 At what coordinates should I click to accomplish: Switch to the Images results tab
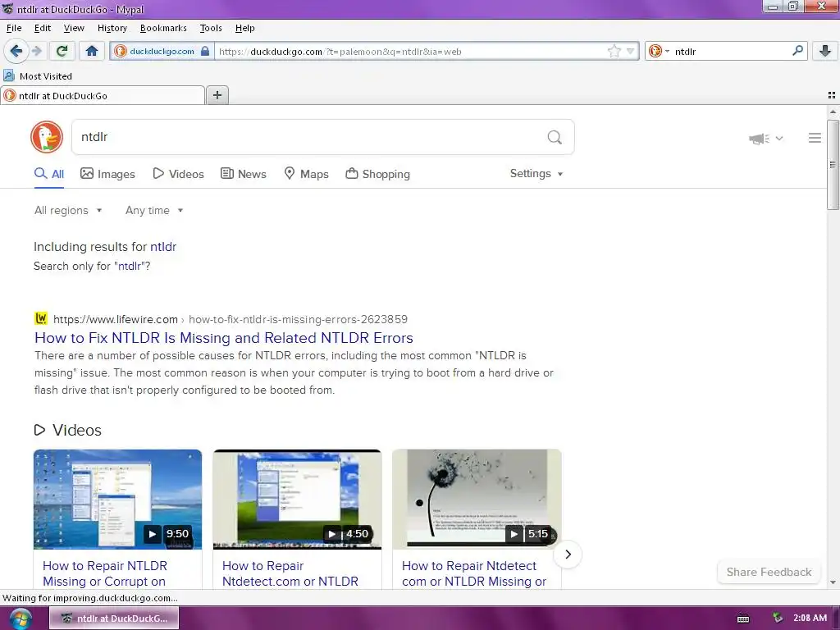(107, 174)
